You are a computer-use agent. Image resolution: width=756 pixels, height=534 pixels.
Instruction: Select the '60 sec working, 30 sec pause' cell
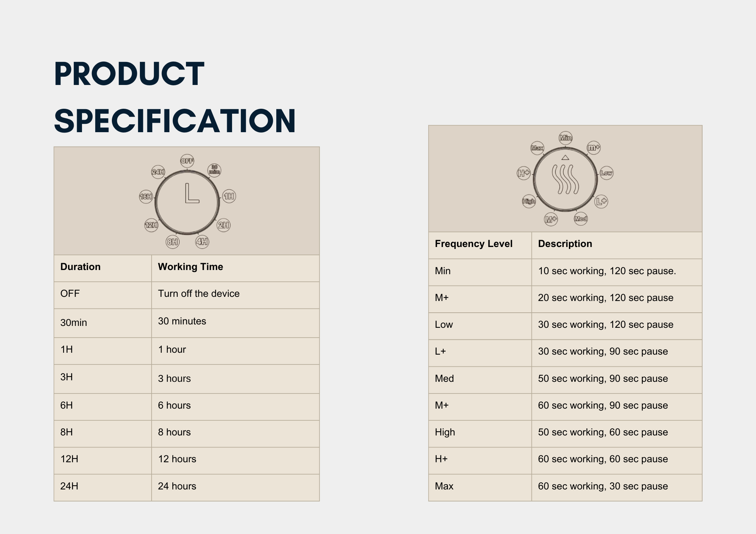point(603,486)
